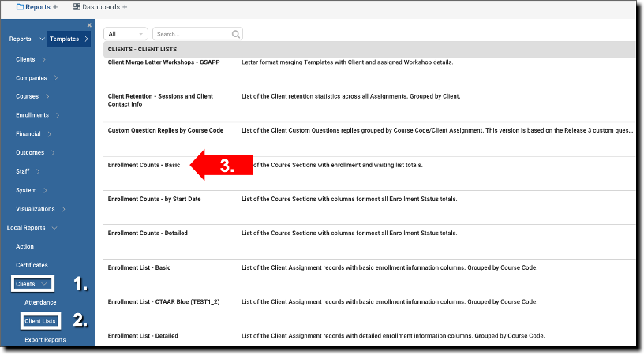Image resolution: width=644 pixels, height=355 pixels.
Task: Open Enrollment Counts - Basic report
Action: click(144, 165)
